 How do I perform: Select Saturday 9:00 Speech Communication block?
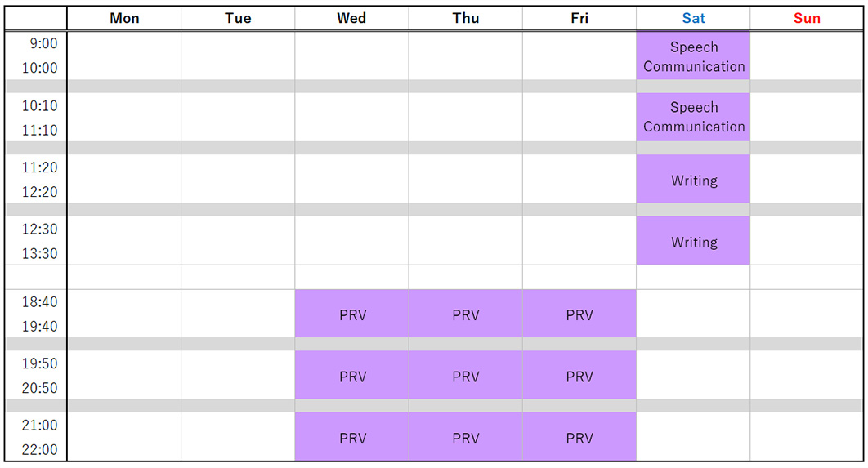pos(693,56)
